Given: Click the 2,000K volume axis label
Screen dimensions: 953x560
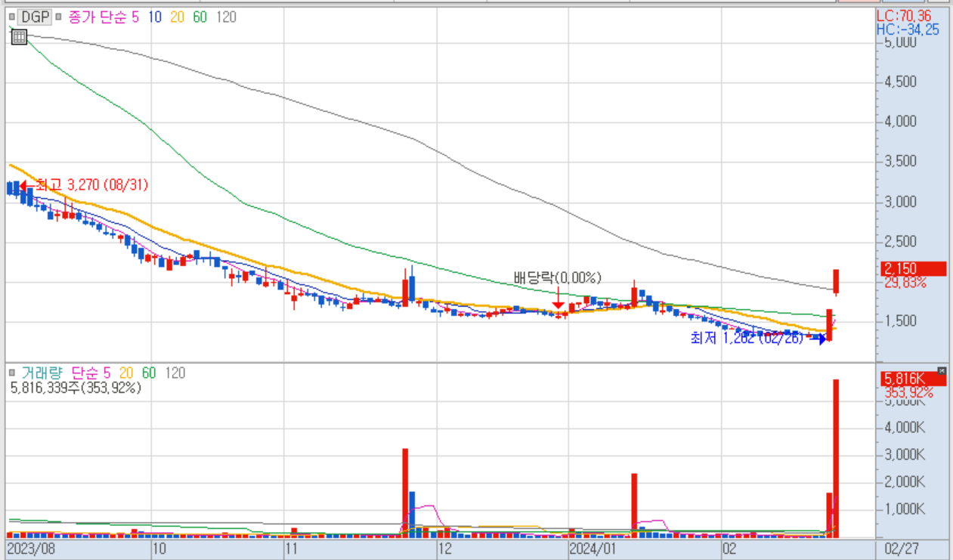Looking at the screenshot, I should coord(904,482).
